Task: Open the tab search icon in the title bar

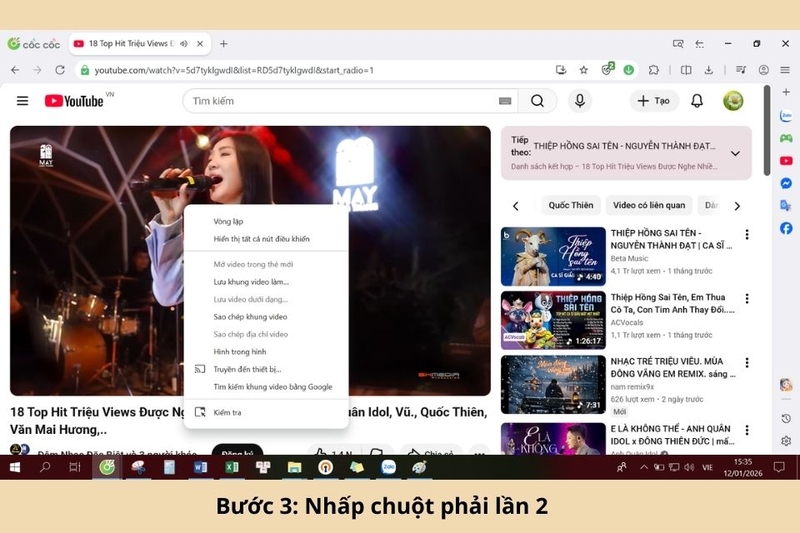Action: pyautogui.click(x=678, y=44)
